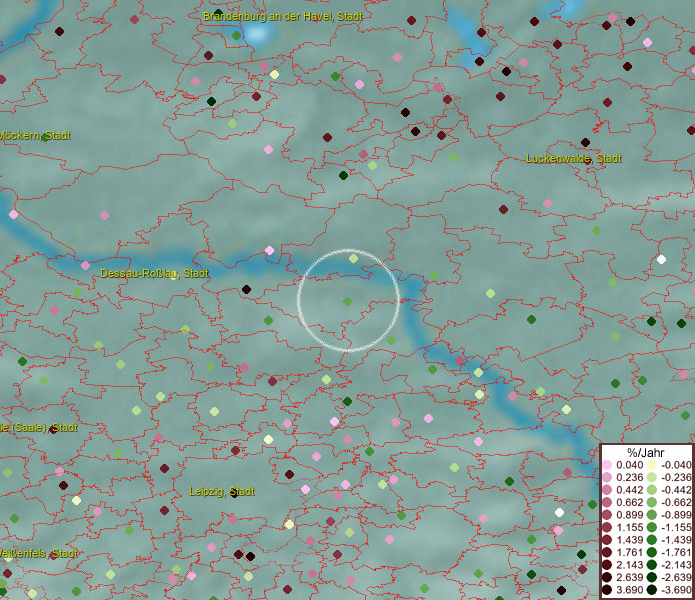The width and height of the screenshot is (695, 600).
Task: Click the legend value '-0.040'
Action: click(x=676, y=465)
